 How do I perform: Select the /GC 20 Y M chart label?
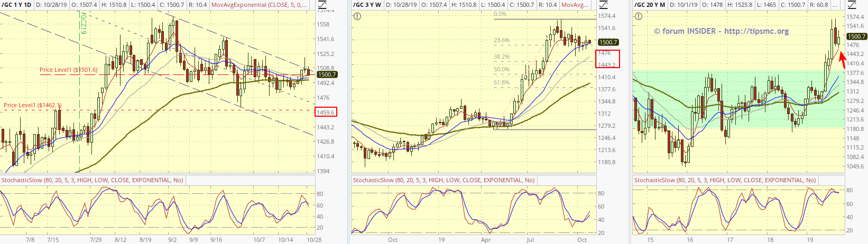pyautogui.click(x=650, y=5)
